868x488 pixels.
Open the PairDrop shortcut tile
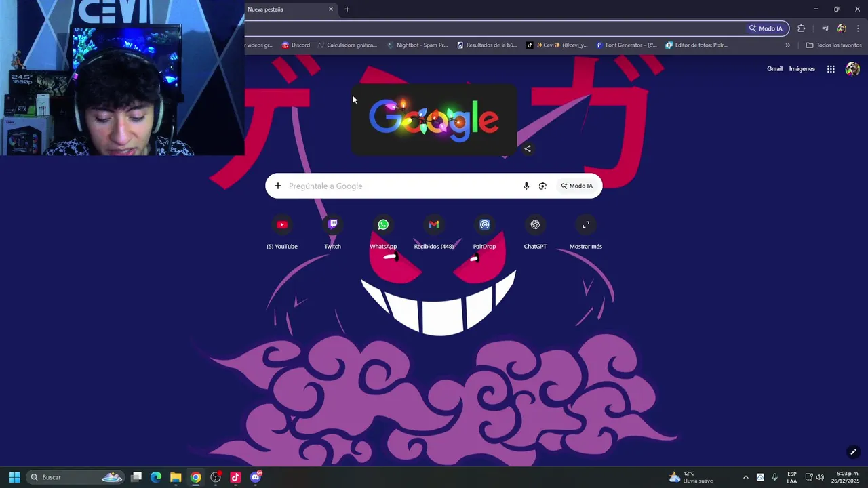coord(484,232)
